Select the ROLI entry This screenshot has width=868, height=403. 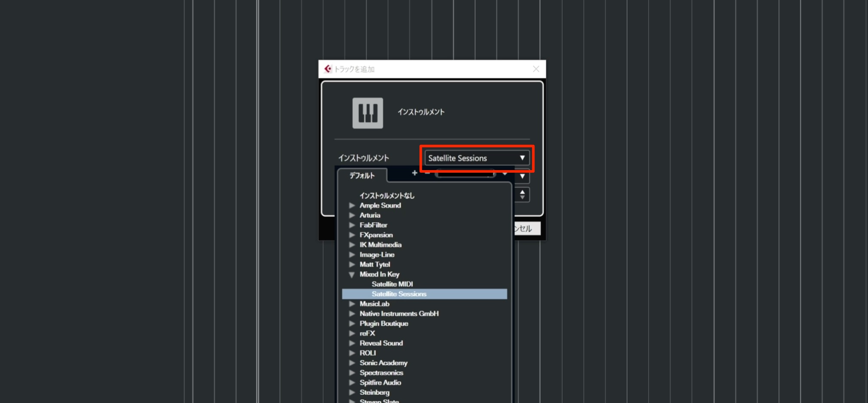(x=367, y=353)
